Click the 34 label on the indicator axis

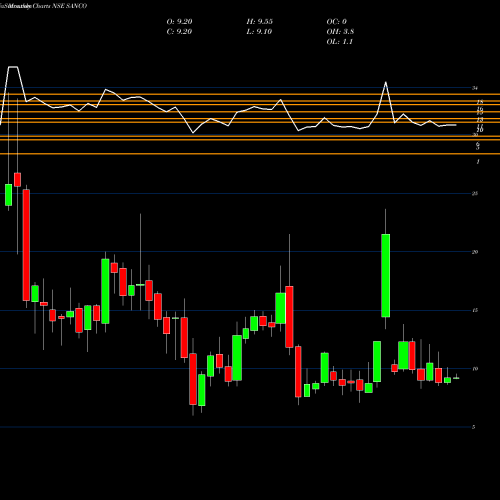click(475, 88)
